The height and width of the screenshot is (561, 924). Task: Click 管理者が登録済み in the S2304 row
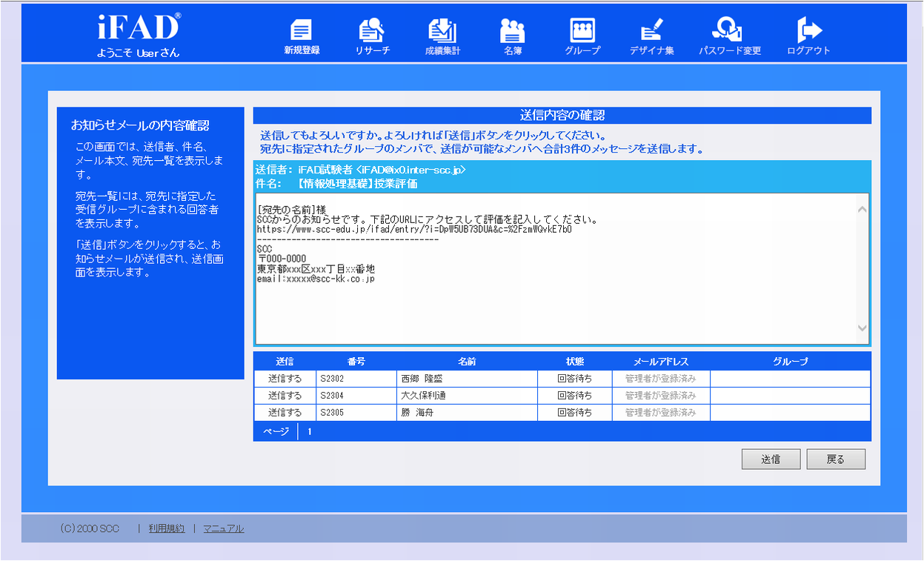coord(661,395)
